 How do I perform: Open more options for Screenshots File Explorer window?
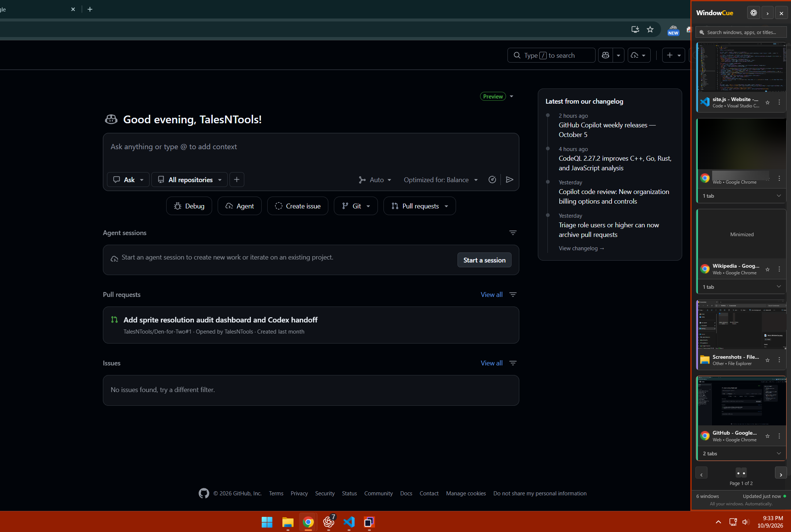coord(779,360)
